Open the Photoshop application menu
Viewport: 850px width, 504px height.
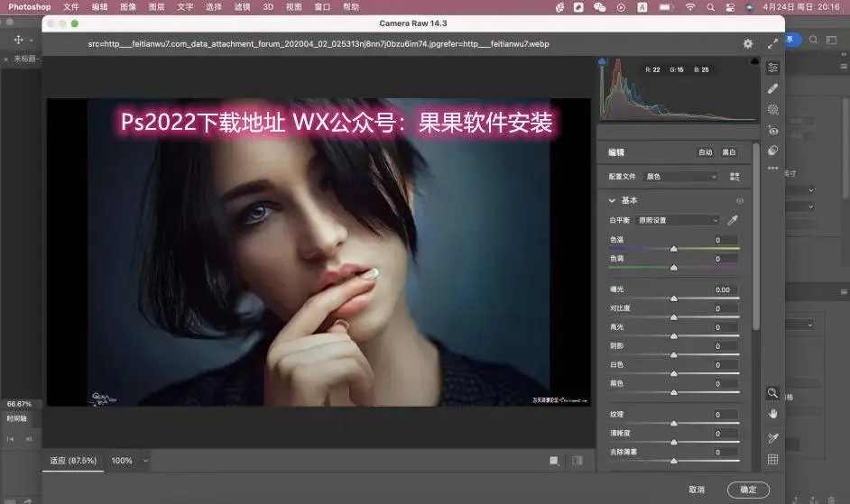coord(29,7)
